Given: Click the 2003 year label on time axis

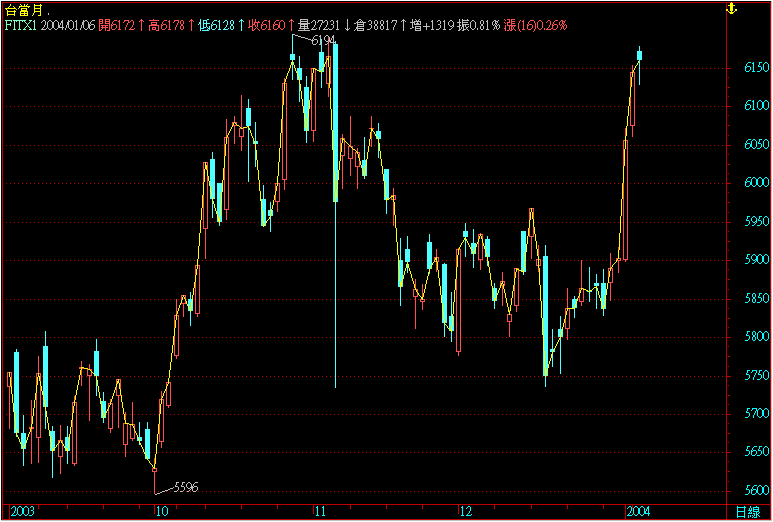Looking at the screenshot, I should click(23, 512).
